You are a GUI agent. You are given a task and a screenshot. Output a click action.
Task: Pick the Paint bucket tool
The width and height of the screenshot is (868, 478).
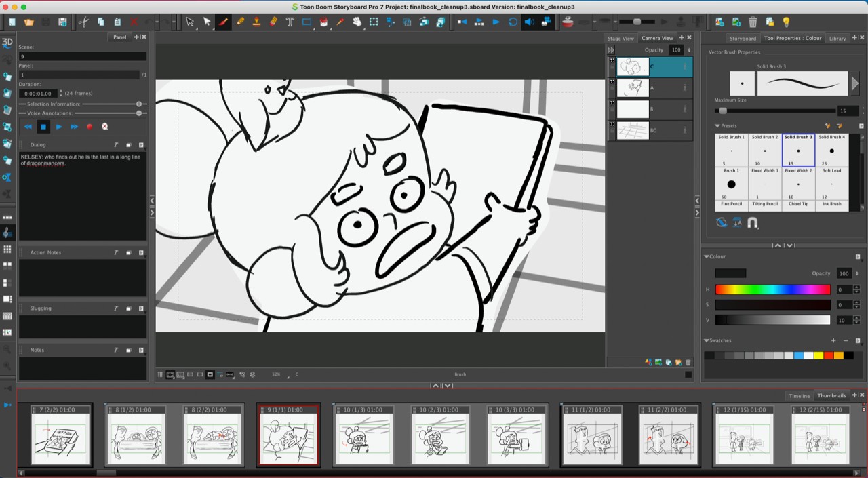coord(323,22)
